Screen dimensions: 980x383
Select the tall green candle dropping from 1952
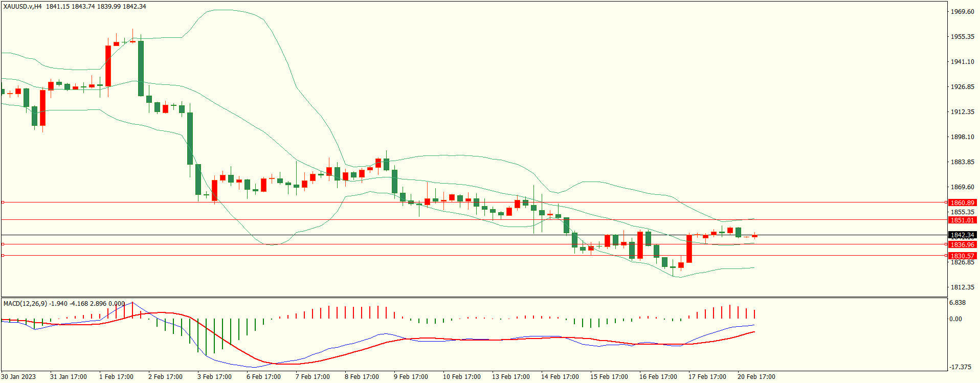141,69
